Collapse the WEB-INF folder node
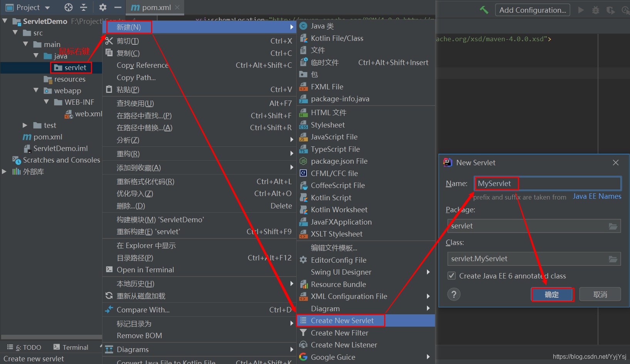The height and width of the screenshot is (364, 630). coord(46,102)
